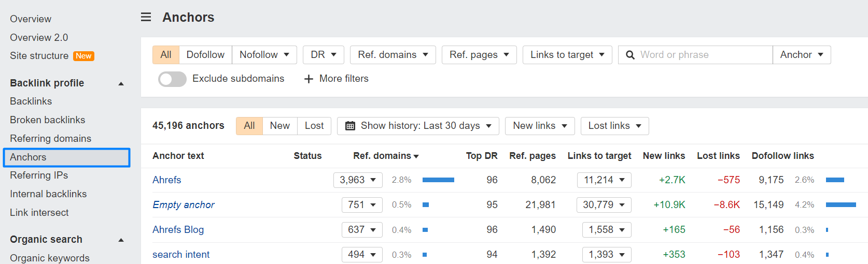Open the Links to target filter dropdown
868x264 pixels.
(567, 55)
